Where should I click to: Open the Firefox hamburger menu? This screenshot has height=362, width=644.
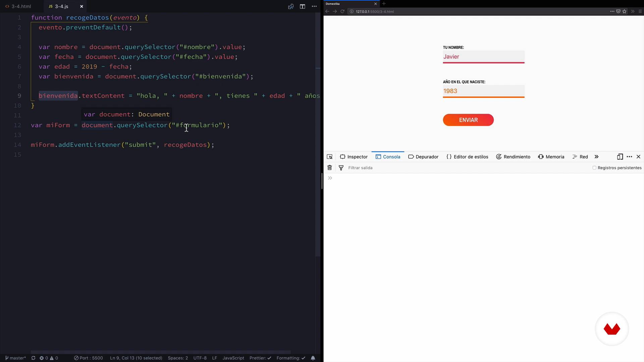click(640, 11)
